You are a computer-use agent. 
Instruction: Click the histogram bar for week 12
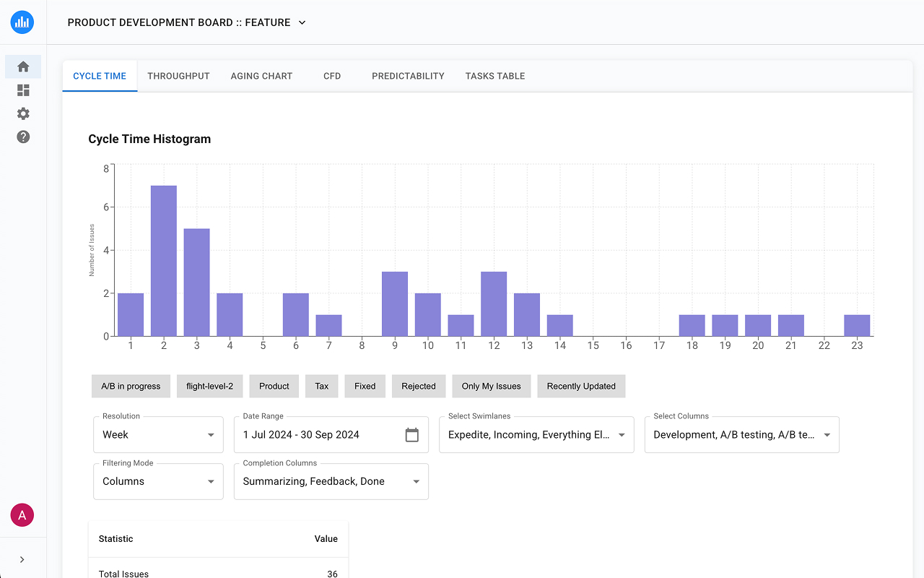pos(494,304)
